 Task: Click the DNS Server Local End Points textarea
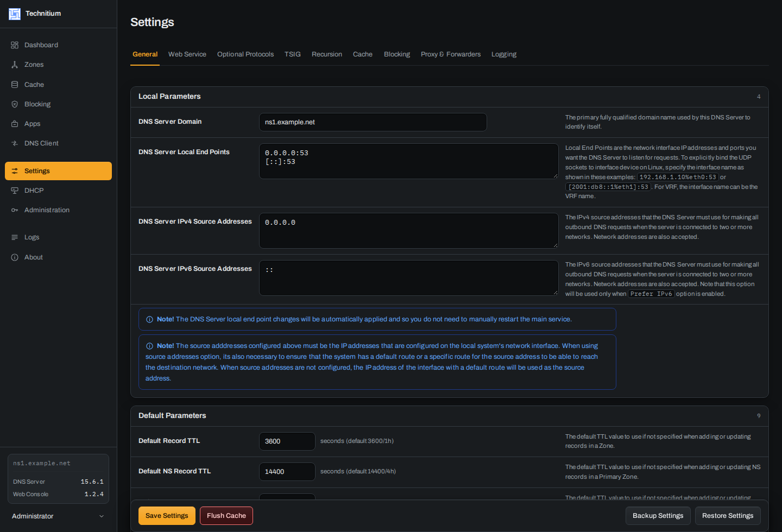click(x=409, y=161)
